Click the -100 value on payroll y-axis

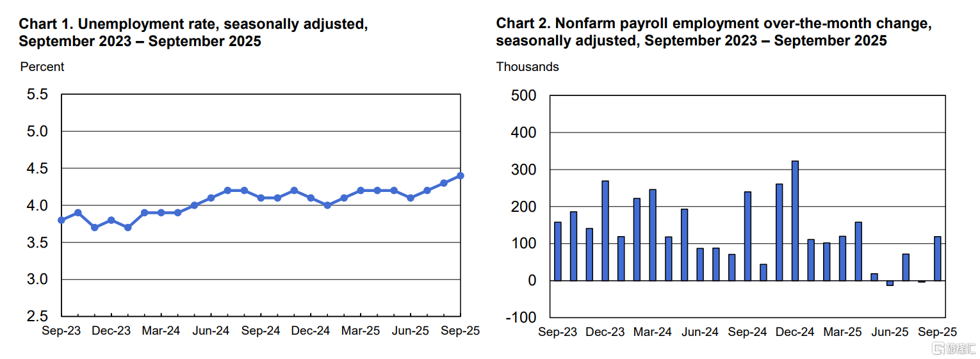coord(521,317)
